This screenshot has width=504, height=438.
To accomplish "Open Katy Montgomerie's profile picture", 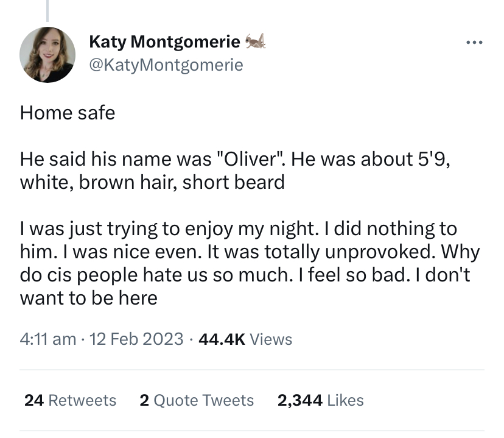I will [47, 55].
